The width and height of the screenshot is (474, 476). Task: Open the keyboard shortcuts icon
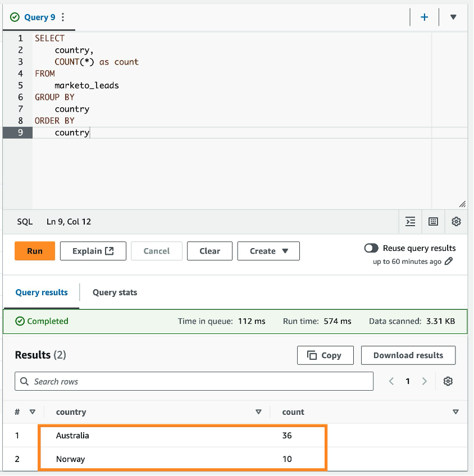432,221
